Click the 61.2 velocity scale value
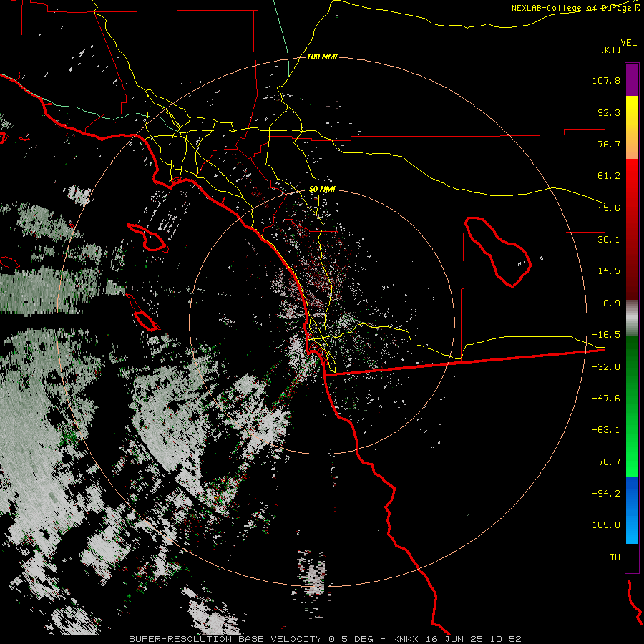The height and width of the screenshot is (644, 644). click(609, 176)
